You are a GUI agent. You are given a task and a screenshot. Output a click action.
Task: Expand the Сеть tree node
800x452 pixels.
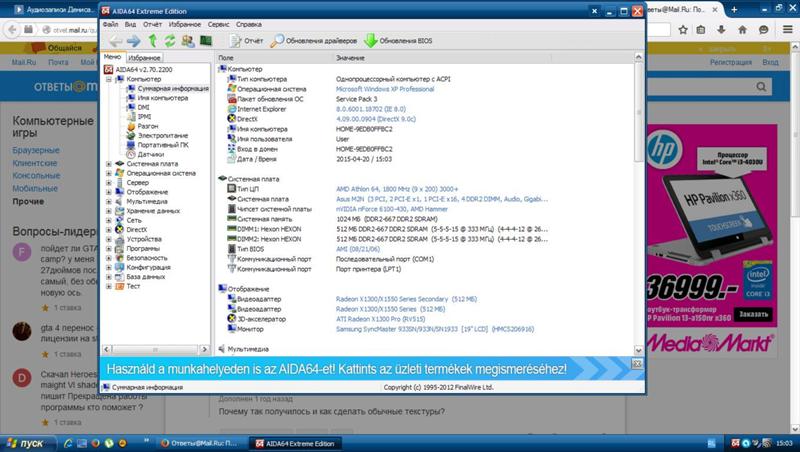pyautogui.click(x=108, y=220)
